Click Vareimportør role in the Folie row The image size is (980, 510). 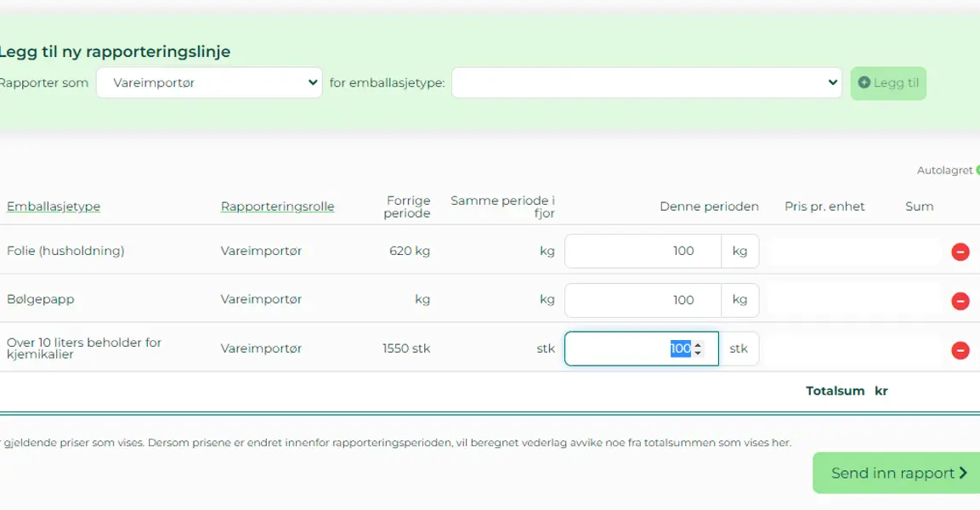(x=261, y=251)
